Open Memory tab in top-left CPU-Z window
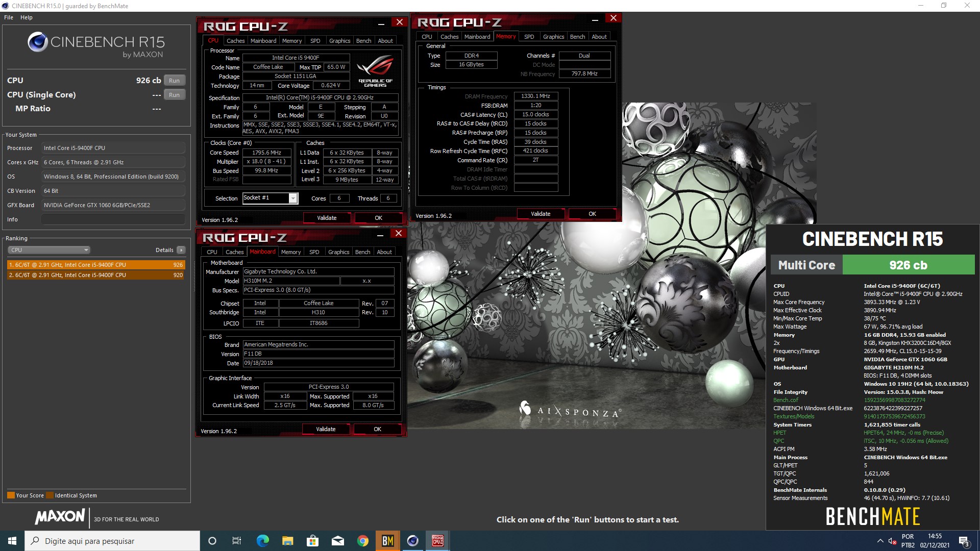 coord(292,41)
